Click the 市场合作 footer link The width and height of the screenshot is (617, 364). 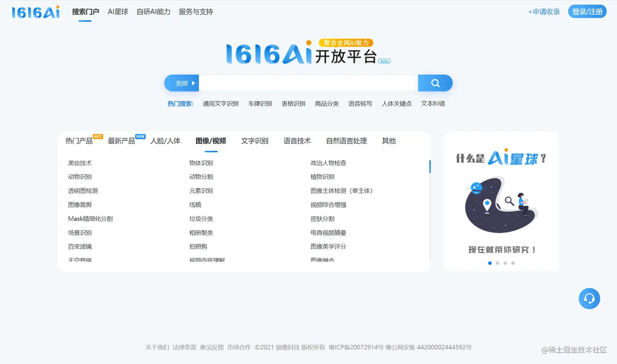tap(239, 347)
